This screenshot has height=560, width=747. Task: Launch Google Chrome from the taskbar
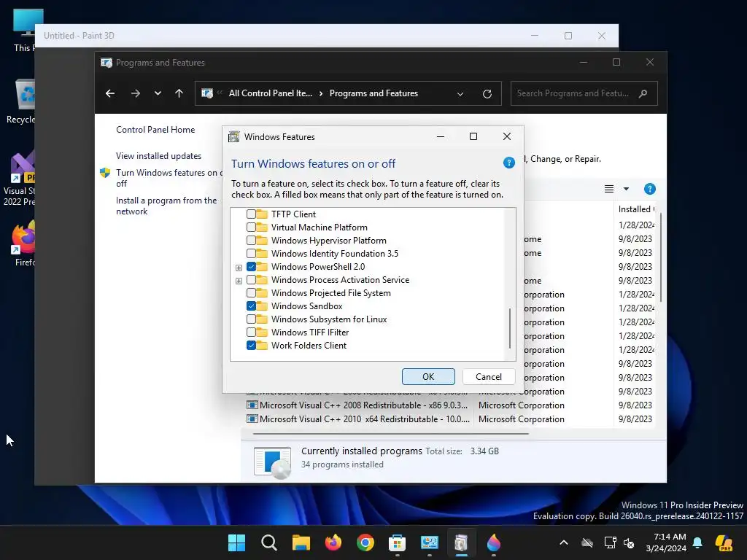tap(365, 542)
